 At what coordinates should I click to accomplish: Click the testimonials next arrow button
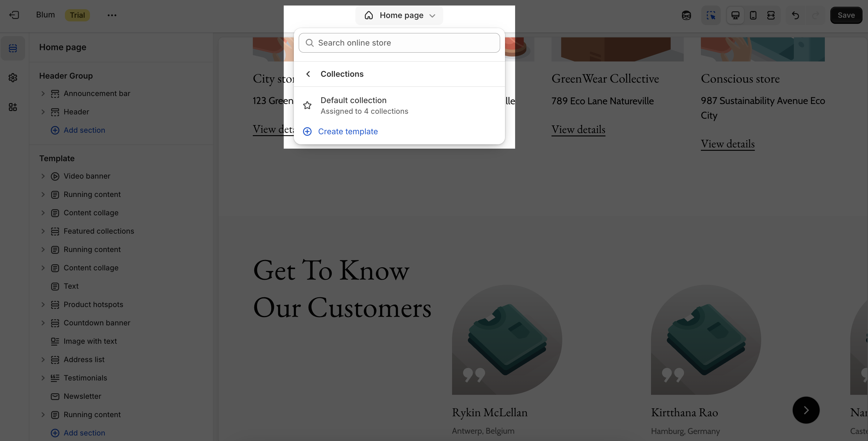pos(806,410)
